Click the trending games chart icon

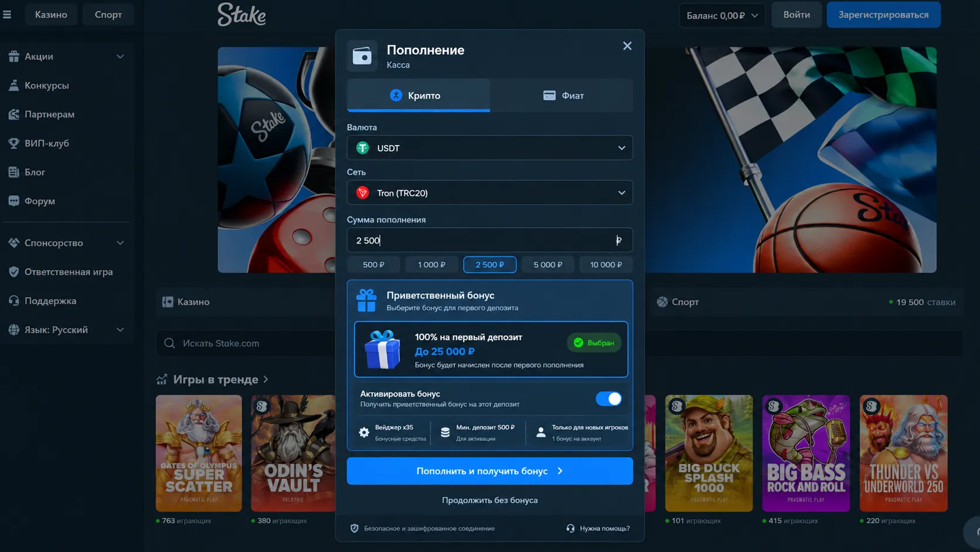[162, 380]
